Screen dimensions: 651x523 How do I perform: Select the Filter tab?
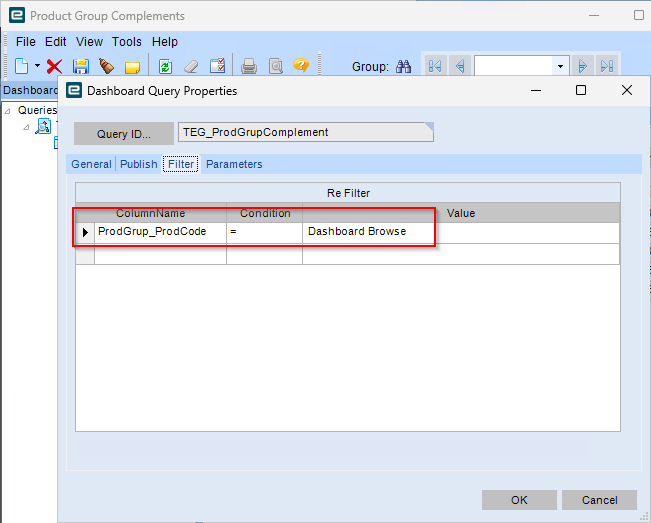[x=181, y=164]
